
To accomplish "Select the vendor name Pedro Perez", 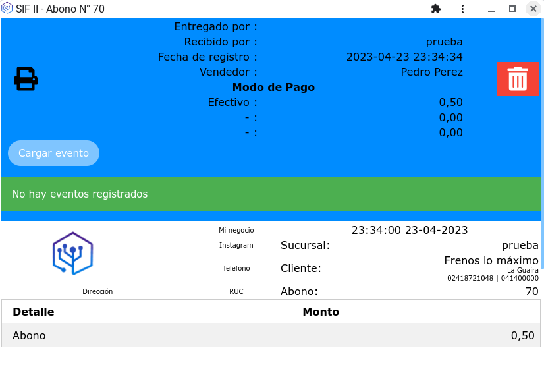I will [431, 72].
